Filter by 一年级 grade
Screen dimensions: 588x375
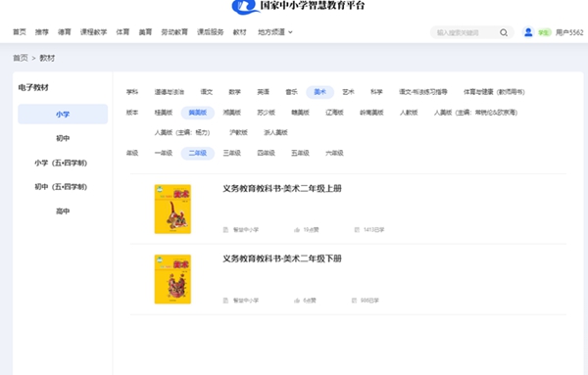[164, 153]
